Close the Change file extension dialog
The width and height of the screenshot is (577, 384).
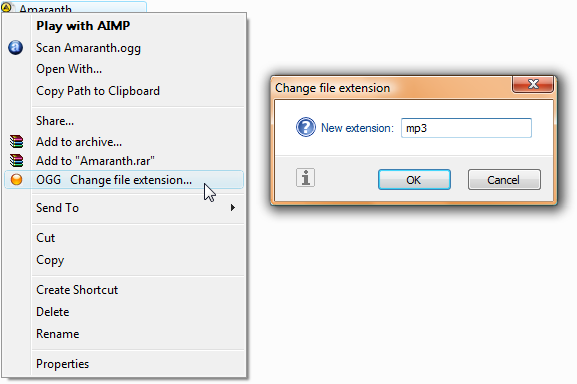pos(533,84)
